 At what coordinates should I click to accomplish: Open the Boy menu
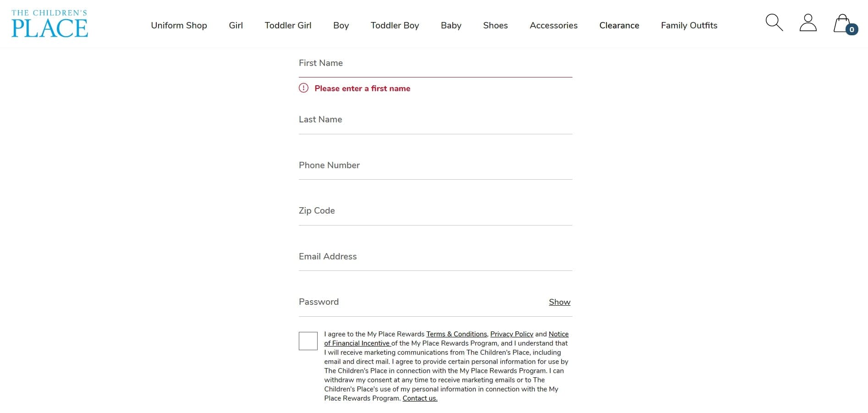(x=341, y=25)
